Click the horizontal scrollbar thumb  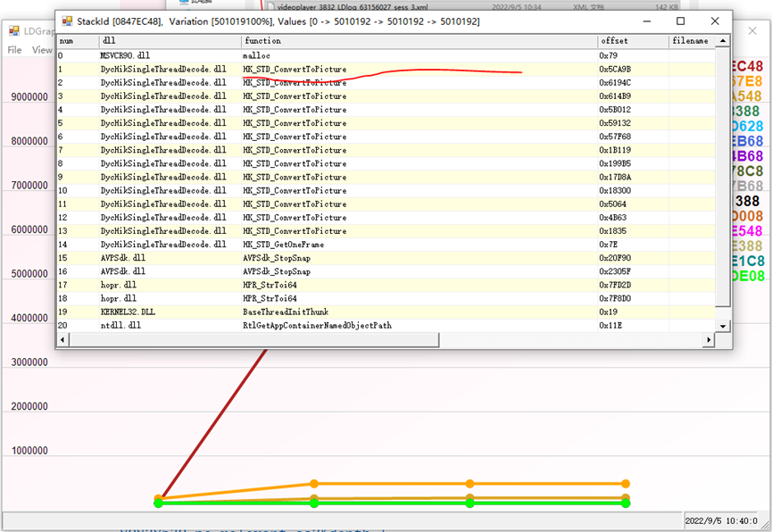coord(254,339)
